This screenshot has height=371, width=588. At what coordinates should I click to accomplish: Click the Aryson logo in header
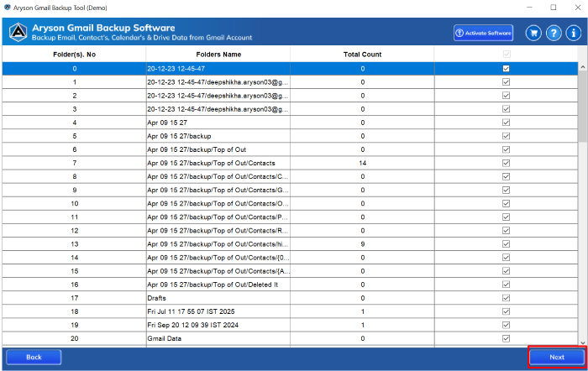pos(16,33)
